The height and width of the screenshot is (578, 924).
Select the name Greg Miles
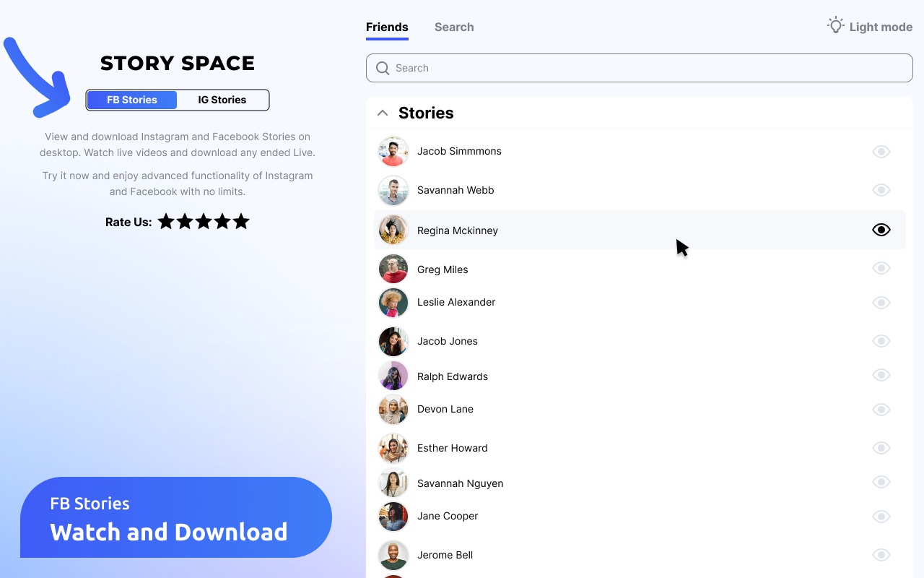click(x=443, y=269)
